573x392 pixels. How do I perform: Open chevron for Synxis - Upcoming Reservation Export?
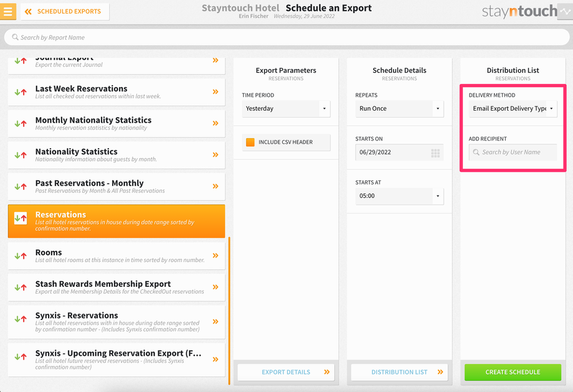click(215, 359)
